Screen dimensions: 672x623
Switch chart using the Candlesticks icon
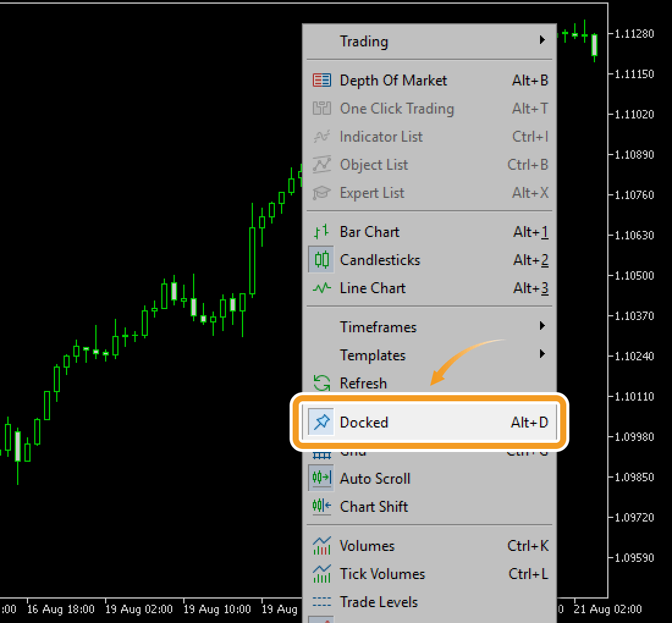(x=321, y=260)
